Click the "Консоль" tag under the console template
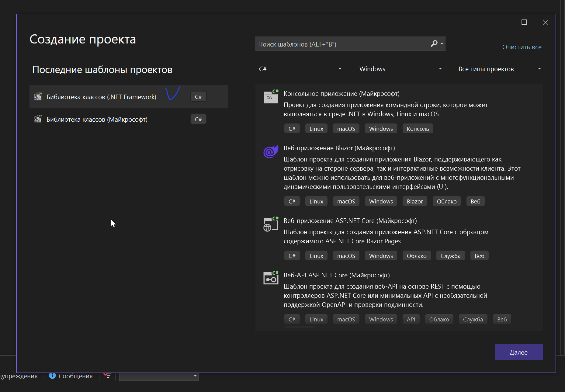Screen dimensions: 565x392 pyautogui.click(x=418, y=129)
